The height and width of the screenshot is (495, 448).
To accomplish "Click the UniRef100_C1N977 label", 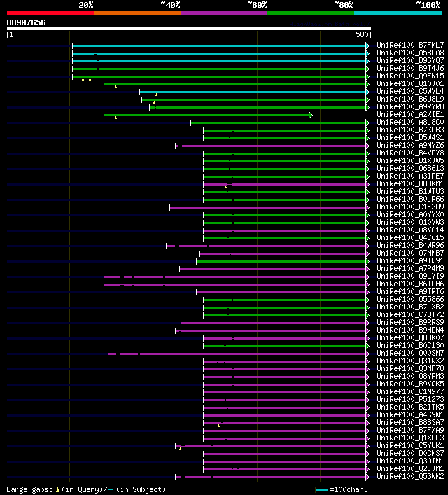I will tap(410, 392).
